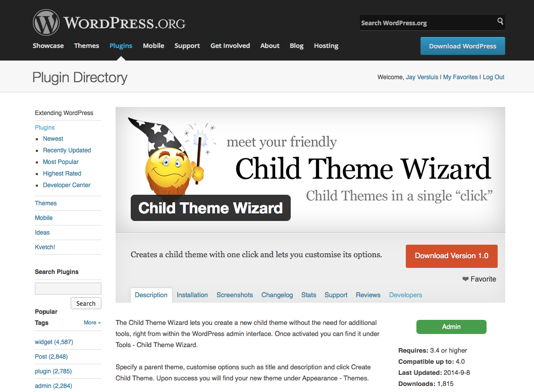Open the Themes sidebar link

(45, 203)
